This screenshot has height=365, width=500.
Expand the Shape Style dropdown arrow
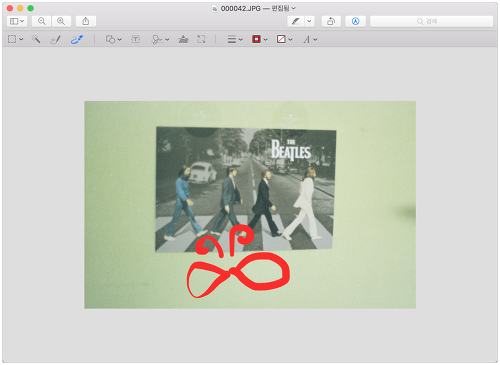click(x=241, y=40)
